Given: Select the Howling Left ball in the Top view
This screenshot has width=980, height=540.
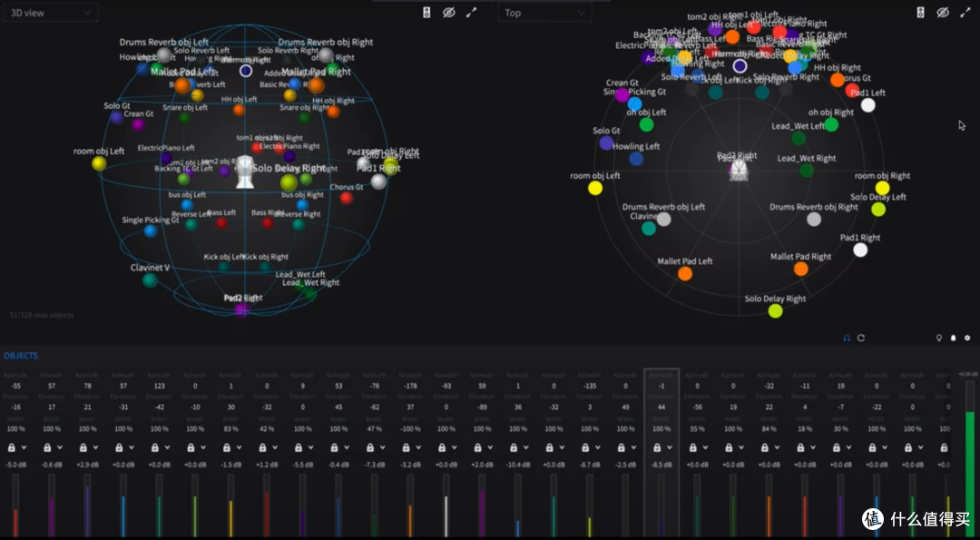Looking at the screenshot, I should pos(636,159).
